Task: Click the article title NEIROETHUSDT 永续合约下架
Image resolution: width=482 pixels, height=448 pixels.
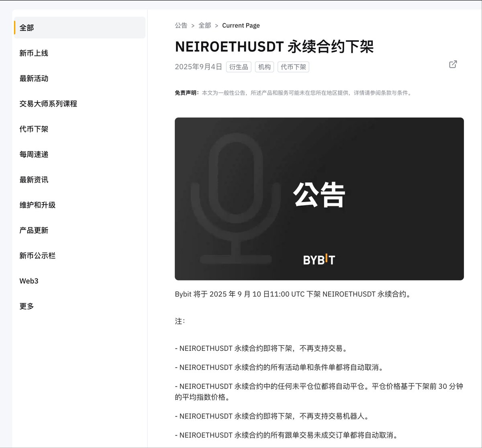Action: [x=274, y=47]
